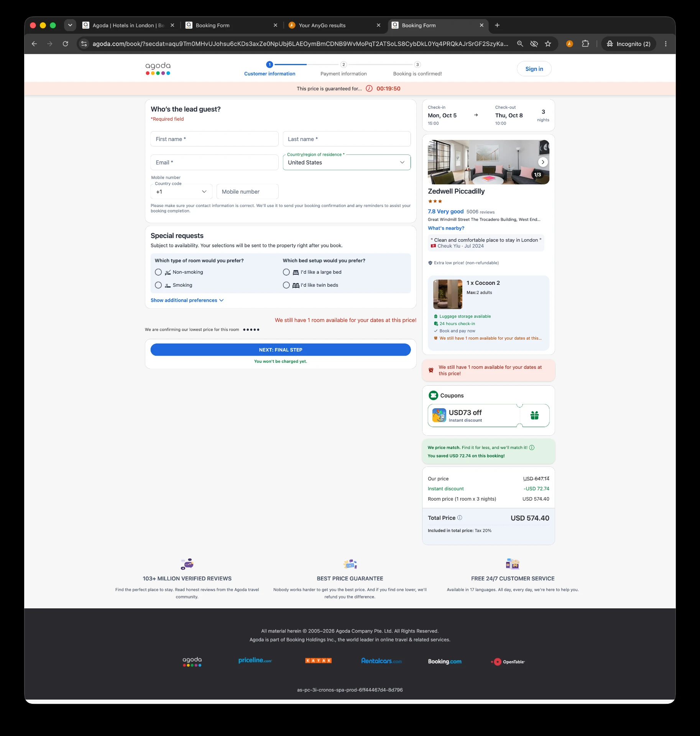
Task: Click the Agoda logo in header
Action: [x=158, y=69]
